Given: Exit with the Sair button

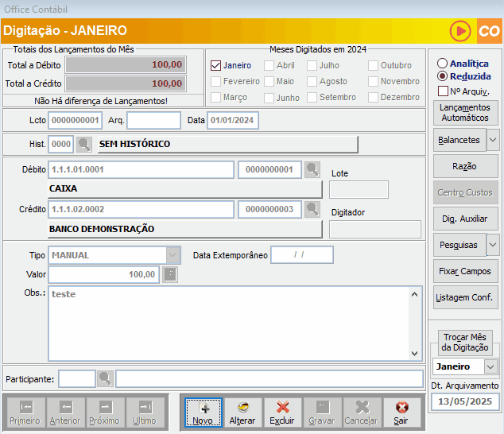Looking at the screenshot, I should coord(401,412).
